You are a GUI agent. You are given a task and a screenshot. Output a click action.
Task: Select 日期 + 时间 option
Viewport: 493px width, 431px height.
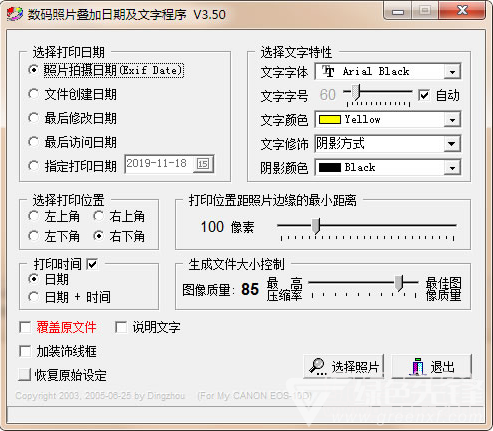pyautogui.click(x=33, y=297)
